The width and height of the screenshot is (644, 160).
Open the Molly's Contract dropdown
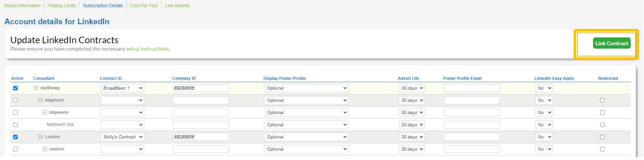(x=122, y=137)
